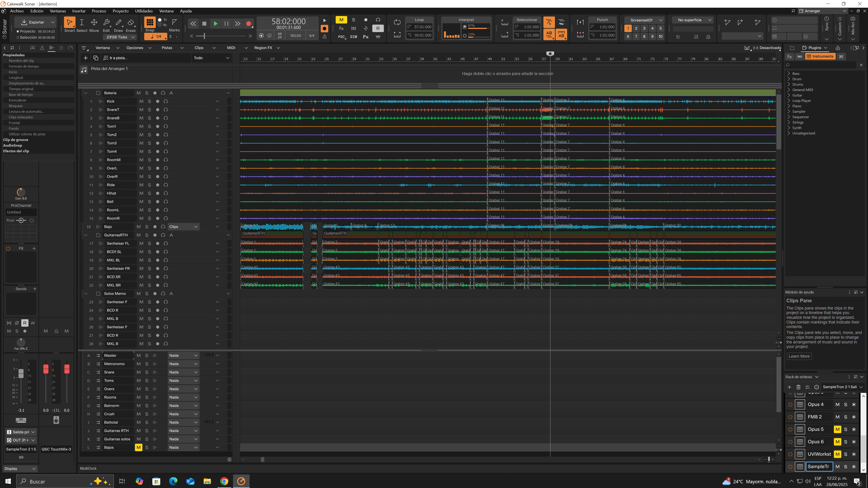Toggle the Snap grid button

click(x=150, y=22)
